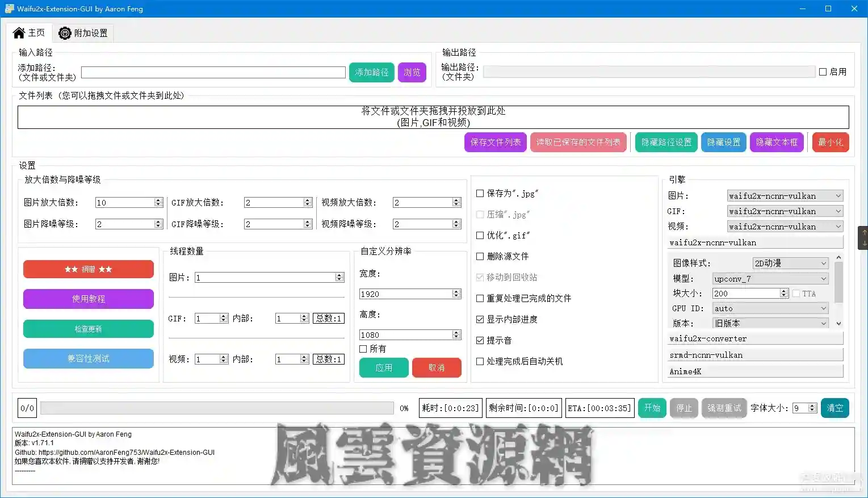The height and width of the screenshot is (498, 868).
Task: Click the green 开始 start button
Action: click(x=652, y=408)
